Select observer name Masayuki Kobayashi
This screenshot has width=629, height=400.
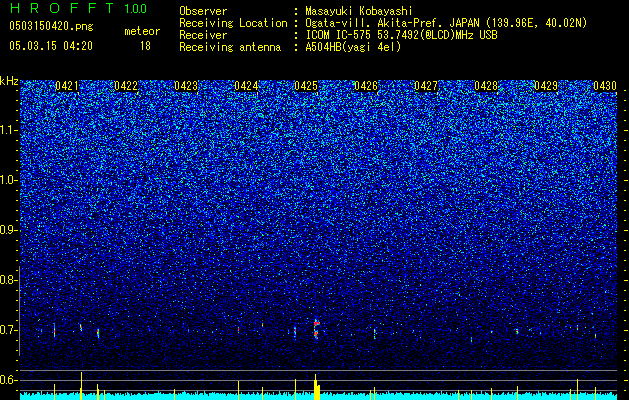click(x=359, y=11)
